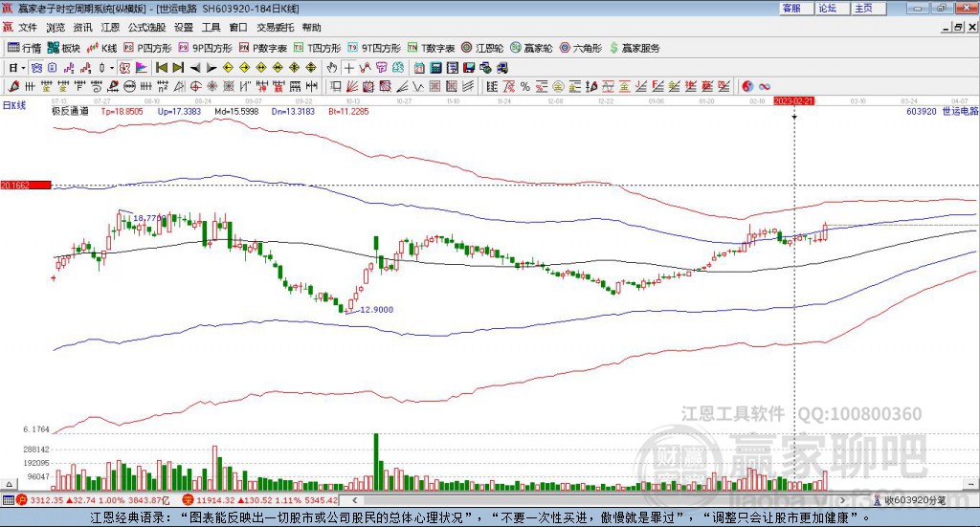Open the 设置 menu
The image size is (980, 527).
point(184,28)
